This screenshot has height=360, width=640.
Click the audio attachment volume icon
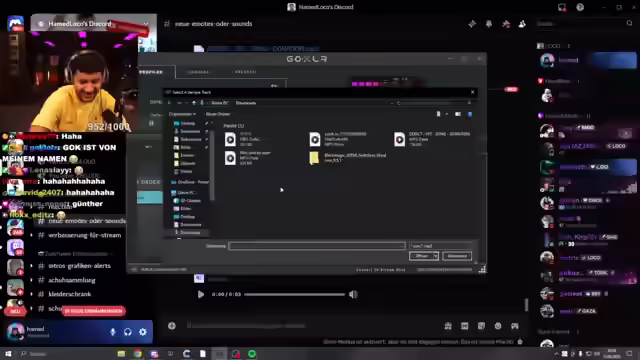[x=353, y=294]
